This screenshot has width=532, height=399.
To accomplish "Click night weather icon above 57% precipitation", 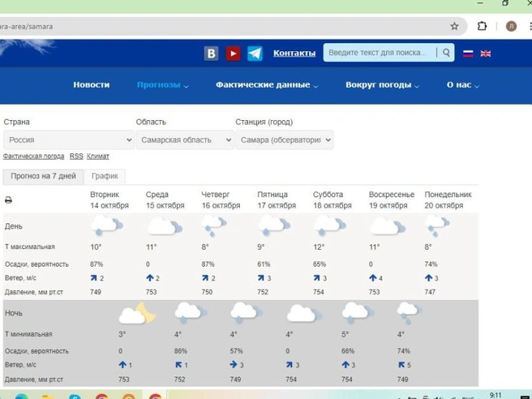I will tap(247, 312).
